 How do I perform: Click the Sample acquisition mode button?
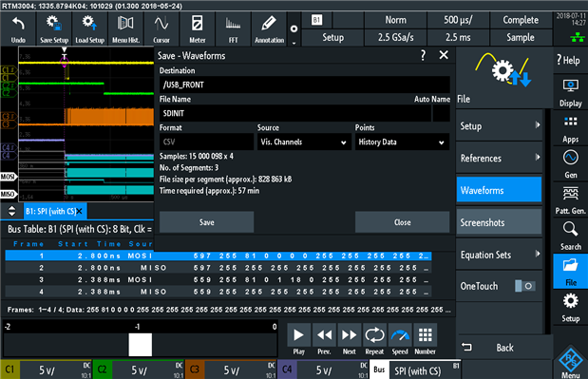click(x=521, y=37)
